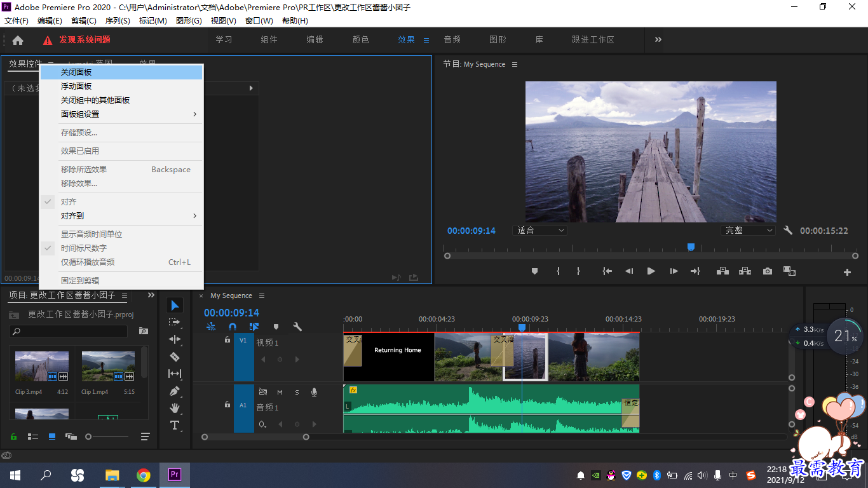The width and height of the screenshot is (868, 488).
Task: Switch to 音频 workspace tab
Action: point(452,39)
